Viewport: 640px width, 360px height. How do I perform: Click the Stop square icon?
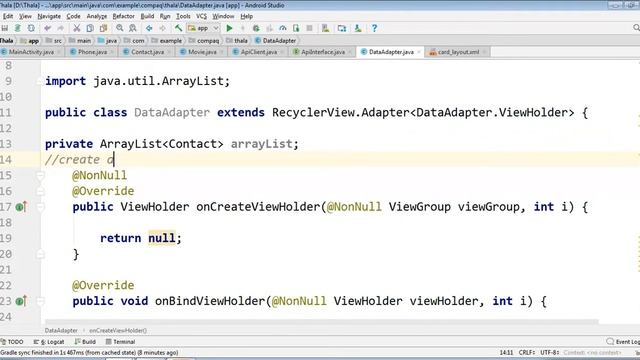309,28
